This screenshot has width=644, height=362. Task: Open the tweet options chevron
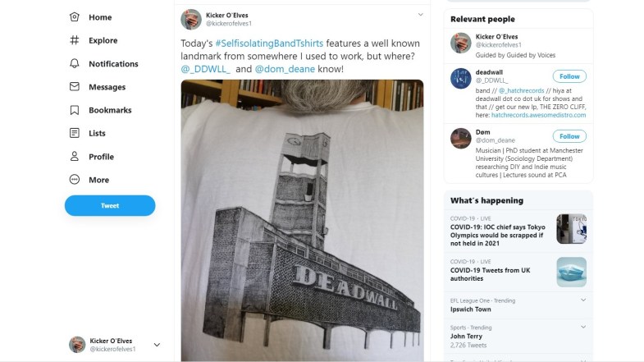421,14
